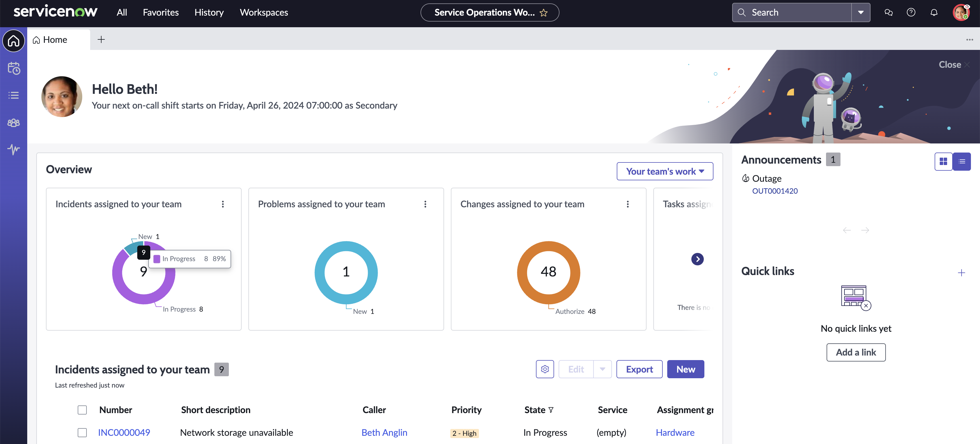
Task: Select the Home tab
Action: point(59,40)
